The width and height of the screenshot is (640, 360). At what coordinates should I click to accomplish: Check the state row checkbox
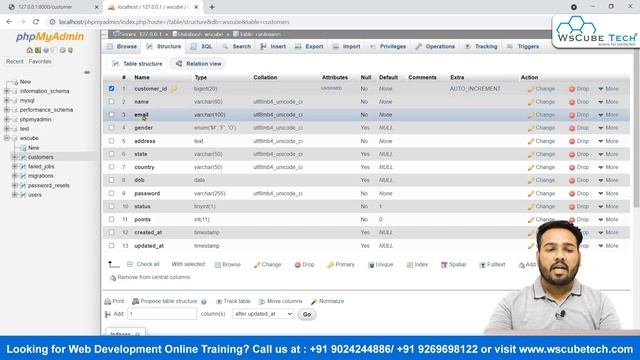pyautogui.click(x=111, y=153)
